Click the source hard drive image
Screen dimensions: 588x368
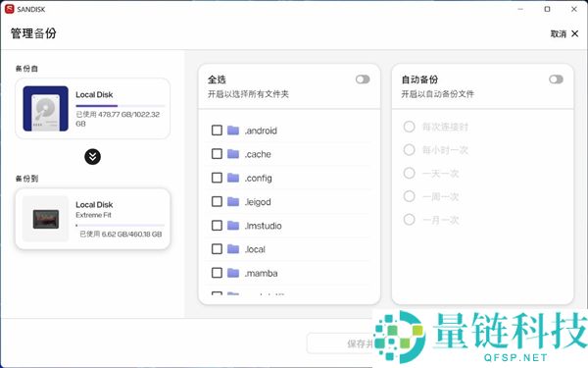(x=46, y=109)
